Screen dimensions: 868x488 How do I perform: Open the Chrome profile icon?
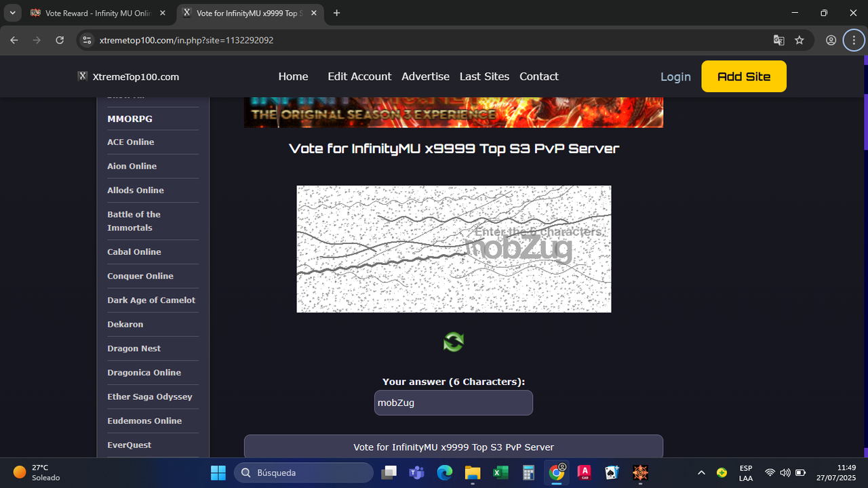click(831, 40)
